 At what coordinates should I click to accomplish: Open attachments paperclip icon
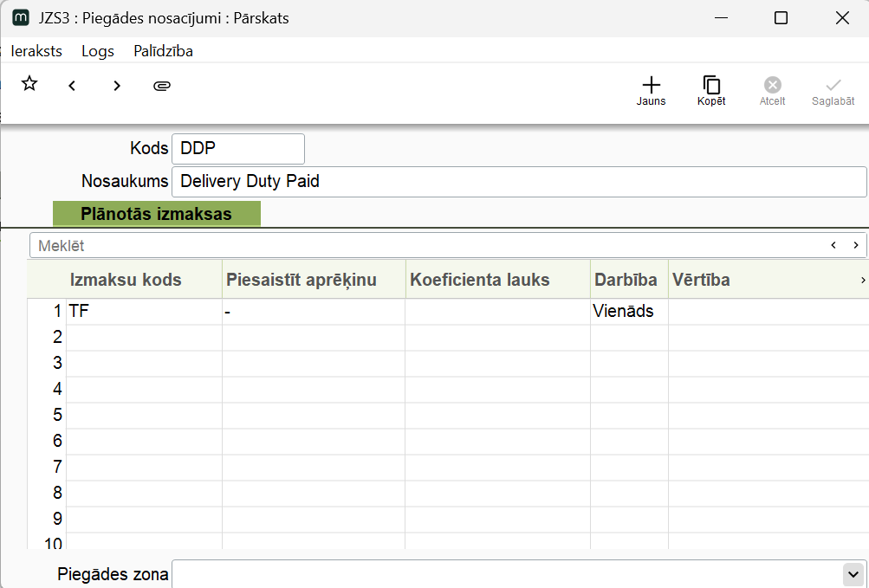161,86
